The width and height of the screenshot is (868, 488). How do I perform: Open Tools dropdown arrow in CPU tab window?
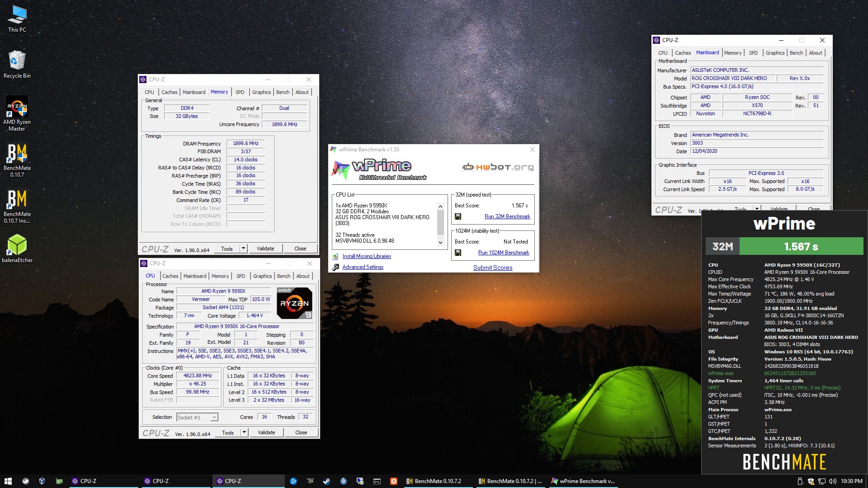tap(244, 432)
